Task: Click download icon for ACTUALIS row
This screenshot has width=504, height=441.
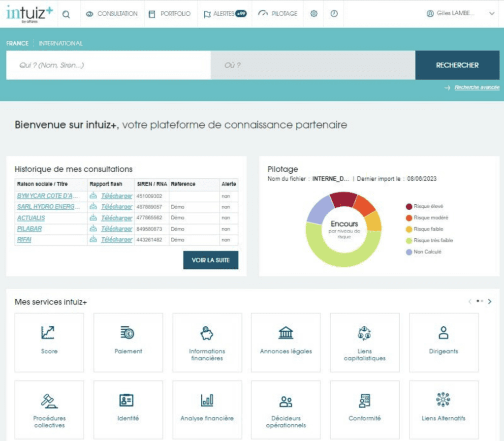Action: [93, 218]
